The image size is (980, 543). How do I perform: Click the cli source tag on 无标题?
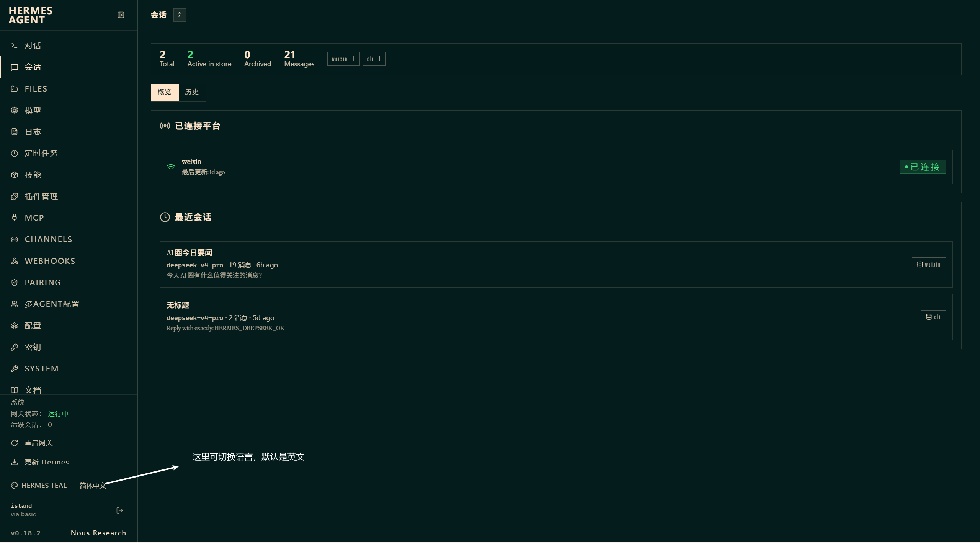(933, 317)
